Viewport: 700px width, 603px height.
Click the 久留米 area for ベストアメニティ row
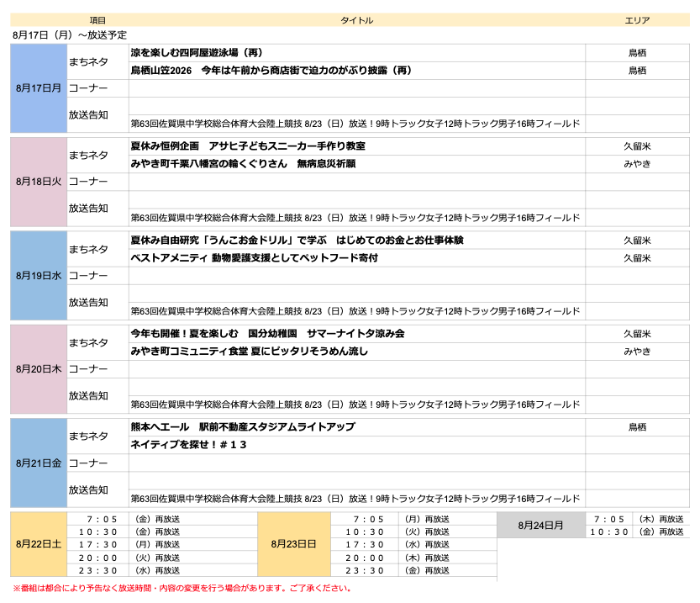pos(637,258)
